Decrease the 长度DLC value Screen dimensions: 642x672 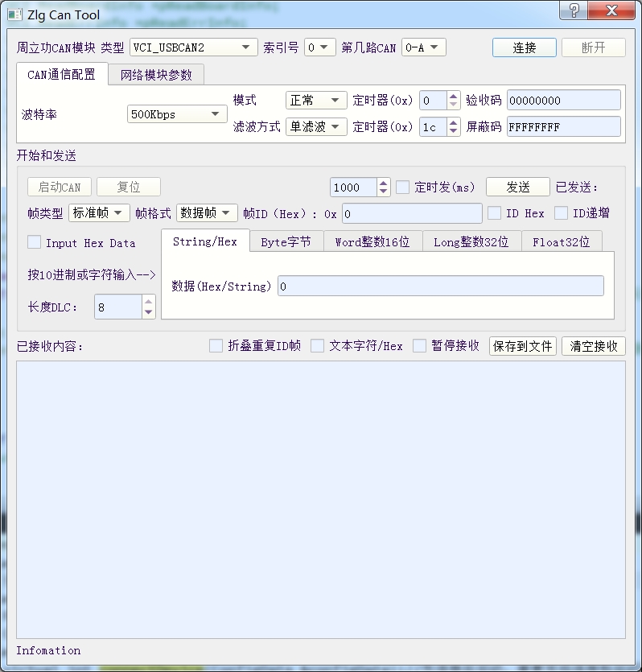[148, 312]
